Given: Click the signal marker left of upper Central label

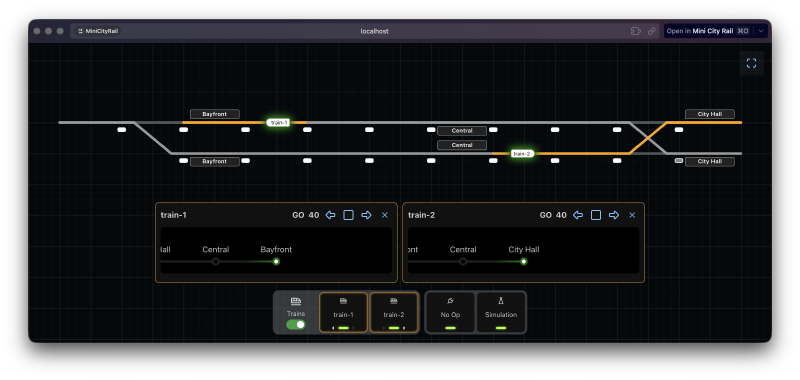Looking at the screenshot, I should tap(431, 130).
